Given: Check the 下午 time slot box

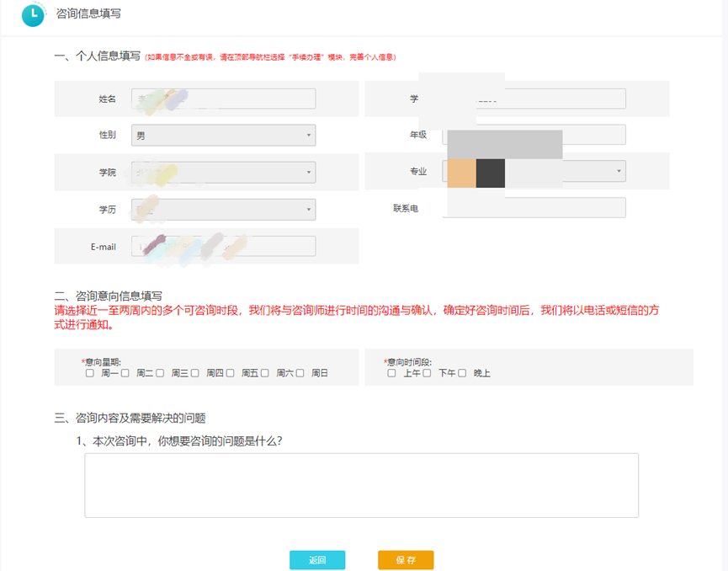Looking at the screenshot, I should [427, 373].
